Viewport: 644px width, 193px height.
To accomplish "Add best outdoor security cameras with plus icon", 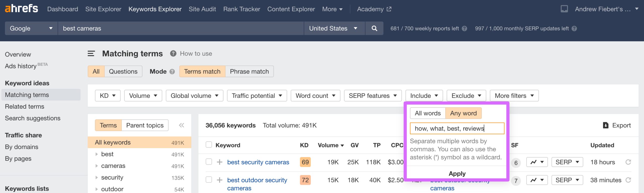I will pyautogui.click(x=220, y=180).
